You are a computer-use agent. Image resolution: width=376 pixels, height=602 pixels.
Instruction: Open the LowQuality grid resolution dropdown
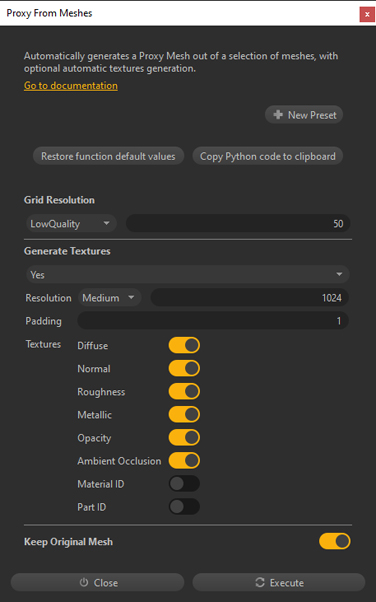click(x=71, y=223)
